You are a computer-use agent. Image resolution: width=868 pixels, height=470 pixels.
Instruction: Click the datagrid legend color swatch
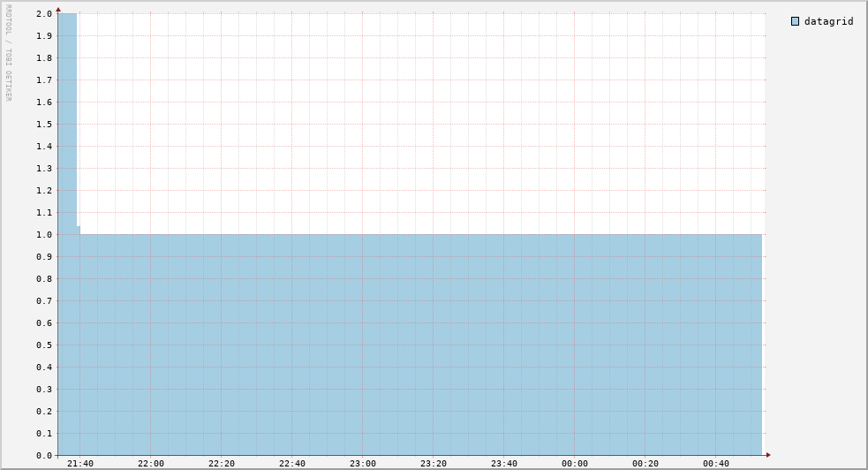click(x=795, y=21)
